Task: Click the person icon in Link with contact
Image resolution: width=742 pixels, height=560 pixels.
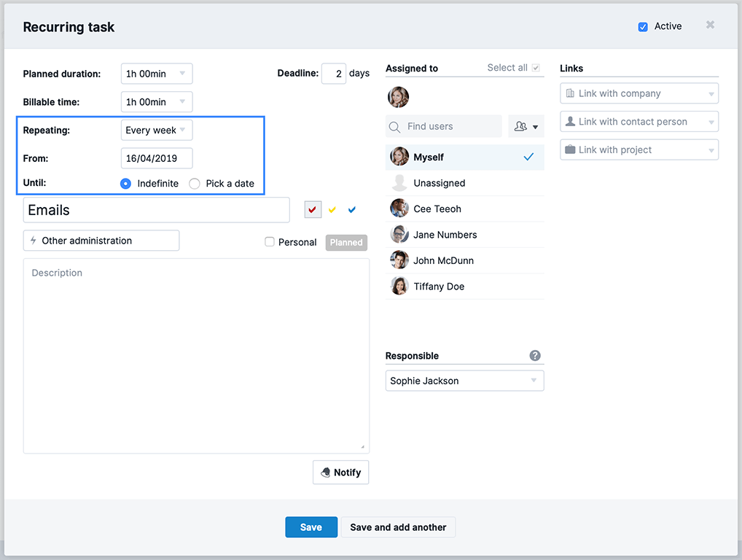Action: (x=570, y=121)
